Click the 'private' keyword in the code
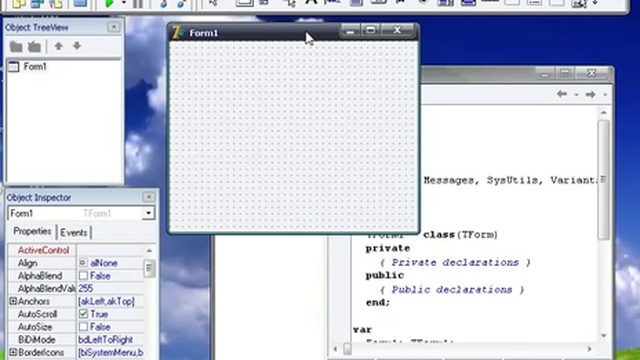The height and width of the screenshot is (360, 640). click(x=388, y=248)
